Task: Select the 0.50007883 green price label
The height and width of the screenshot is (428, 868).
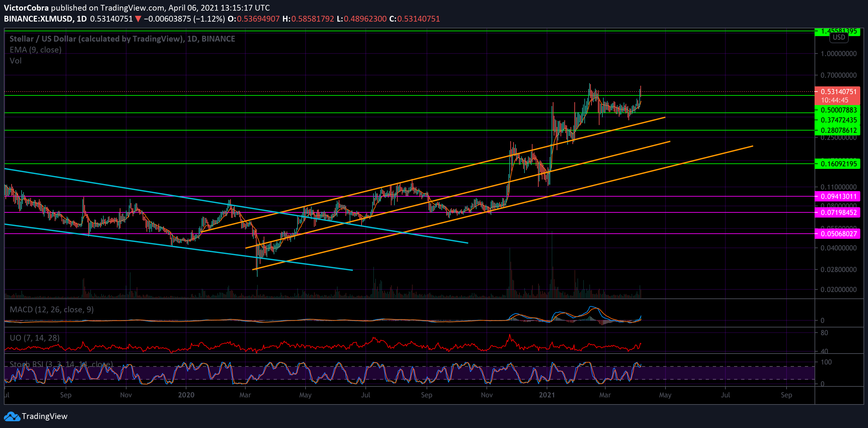Action: 837,110
